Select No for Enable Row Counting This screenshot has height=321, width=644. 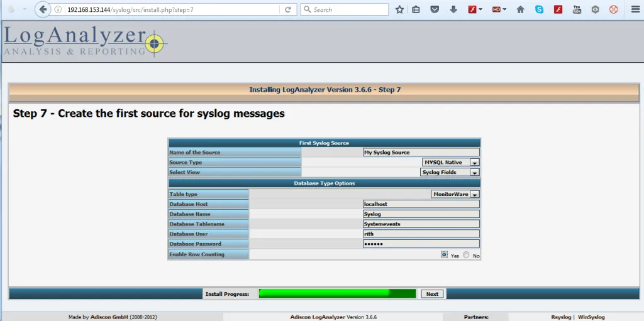[x=466, y=254]
